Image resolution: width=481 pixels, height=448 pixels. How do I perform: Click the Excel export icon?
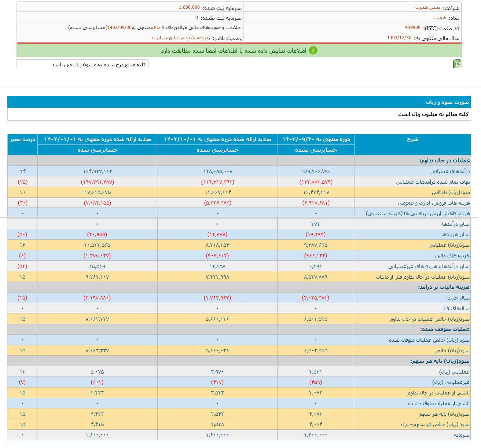[x=457, y=64]
